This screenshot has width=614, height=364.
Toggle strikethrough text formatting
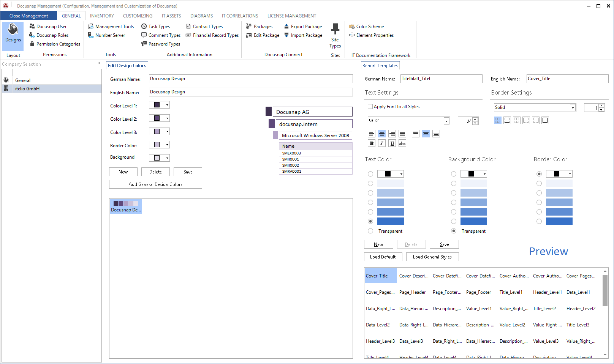(402, 143)
